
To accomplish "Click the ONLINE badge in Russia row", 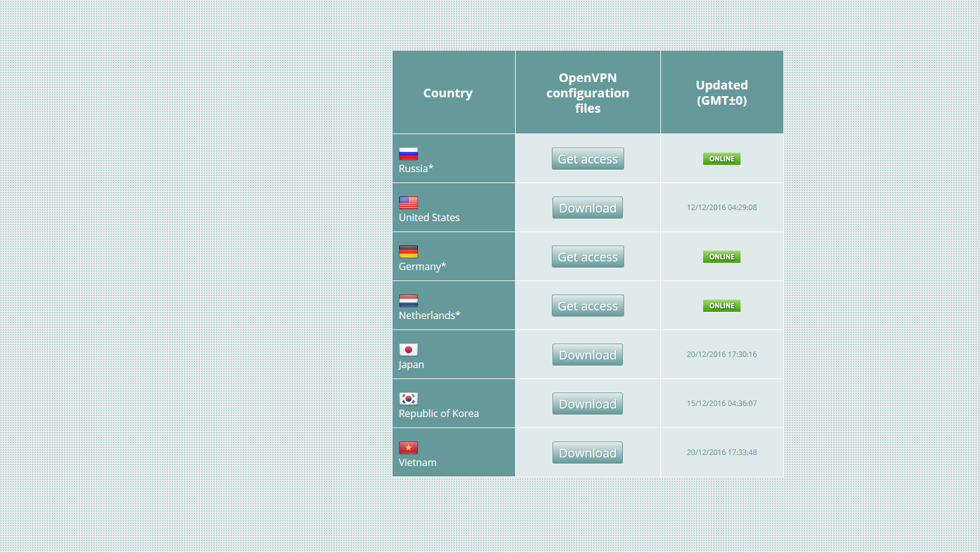I will (722, 159).
